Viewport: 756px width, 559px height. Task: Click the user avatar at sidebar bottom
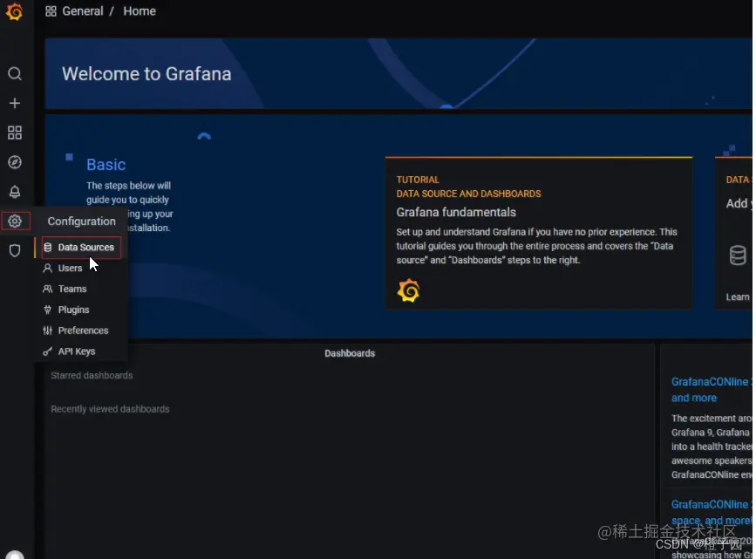(x=15, y=556)
